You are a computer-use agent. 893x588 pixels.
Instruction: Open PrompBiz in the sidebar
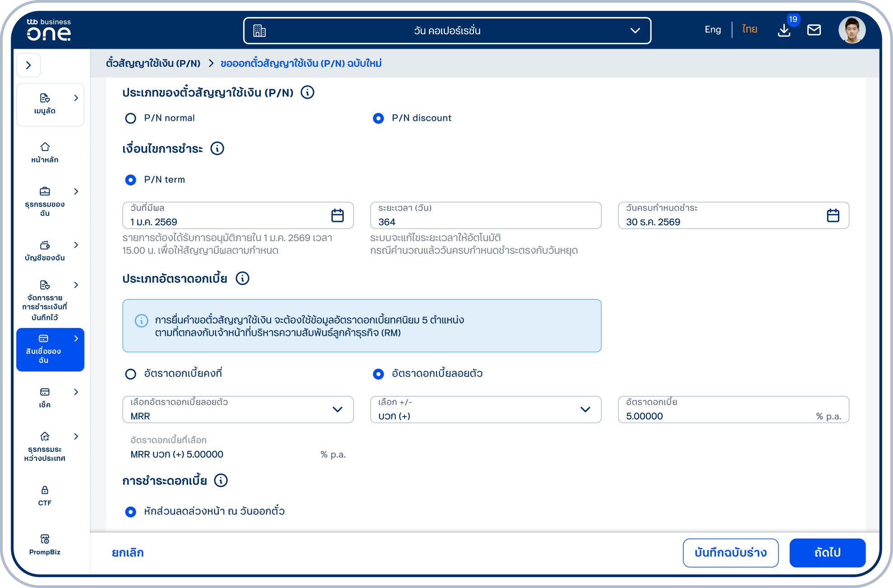pyautogui.click(x=45, y=544)
